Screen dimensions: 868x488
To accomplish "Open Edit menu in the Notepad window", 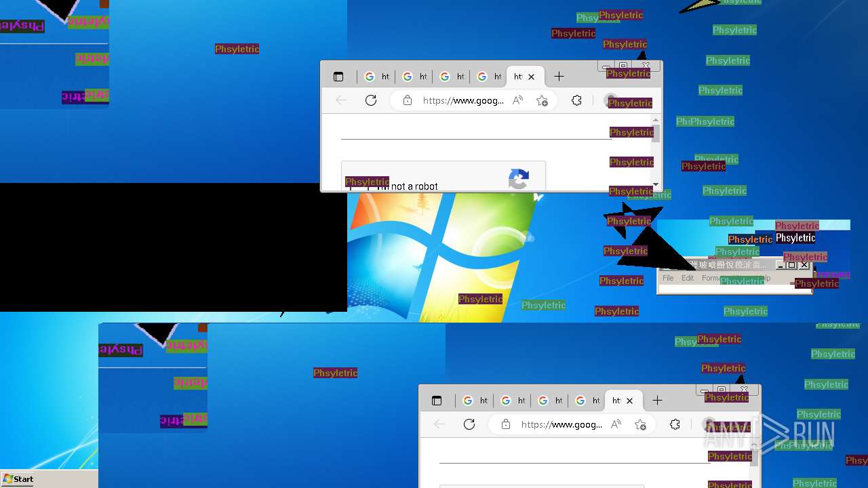I will click(688, 278).
